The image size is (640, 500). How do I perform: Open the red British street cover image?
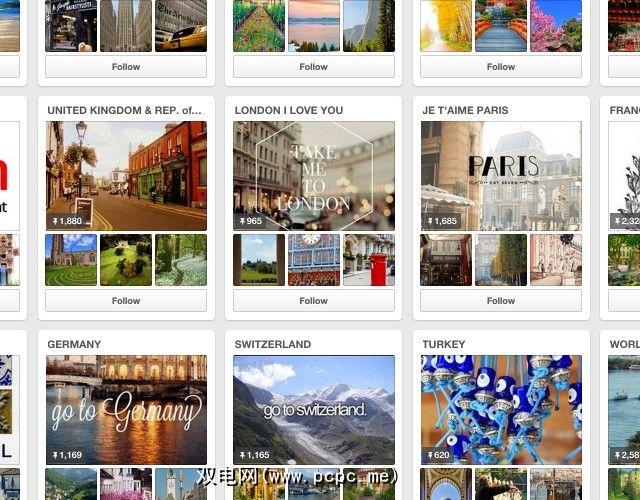coord(126,176)
